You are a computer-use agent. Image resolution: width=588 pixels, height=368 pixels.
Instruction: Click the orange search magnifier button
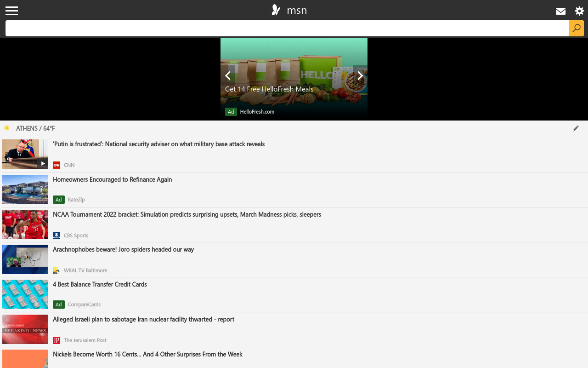pos(577,28)
